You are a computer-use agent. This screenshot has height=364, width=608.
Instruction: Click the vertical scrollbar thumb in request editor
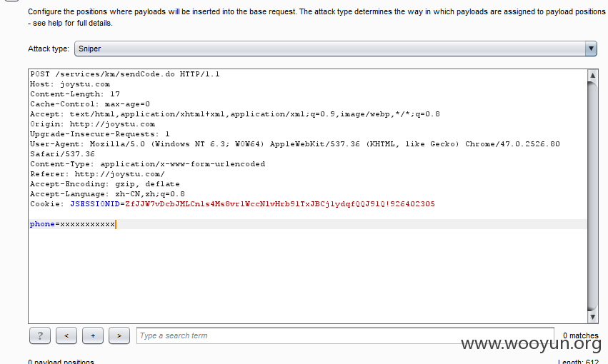pos(592,196)
